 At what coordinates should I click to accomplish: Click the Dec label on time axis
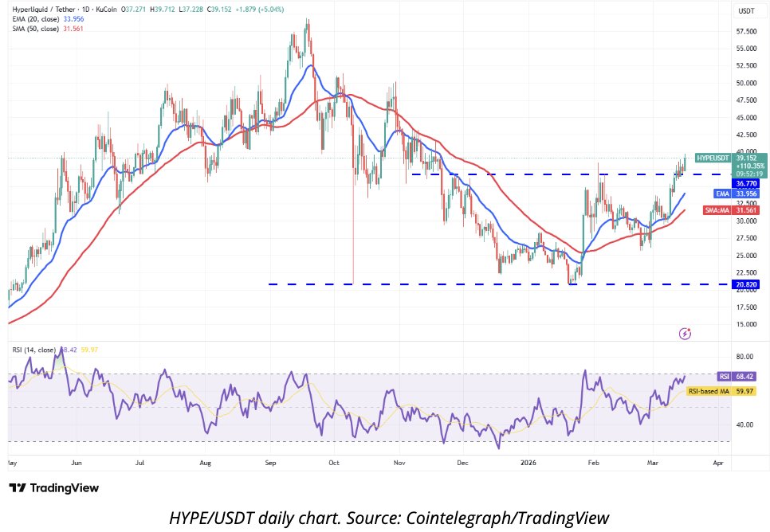point(462,463)
